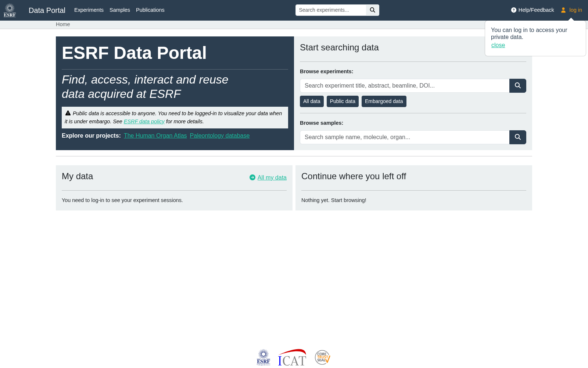Open the Publications menu item

(150, 10)
